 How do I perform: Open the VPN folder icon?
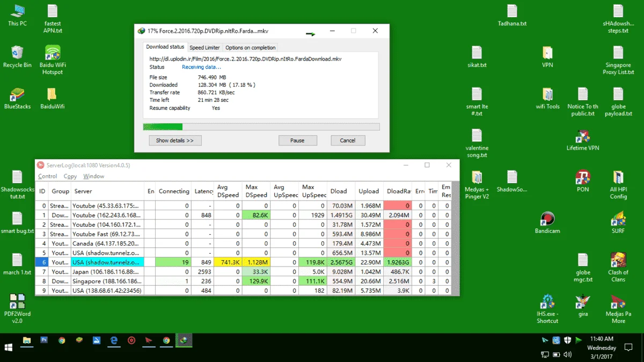coord(547,56)
